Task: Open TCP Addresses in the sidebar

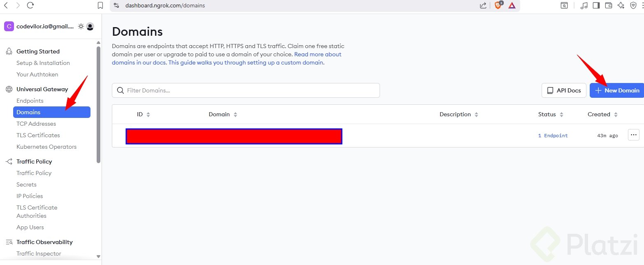Action: point(36,124)
